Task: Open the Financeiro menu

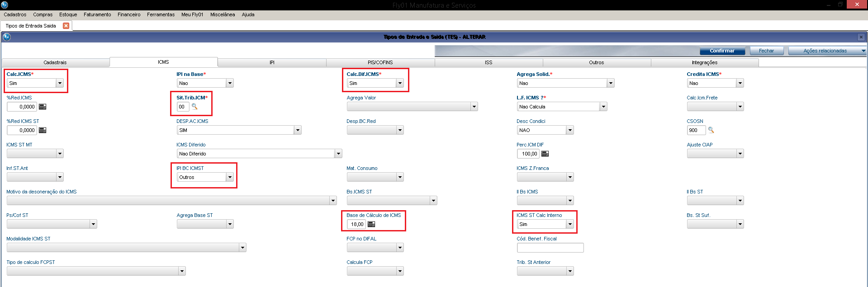Action: tap(129, 14)
